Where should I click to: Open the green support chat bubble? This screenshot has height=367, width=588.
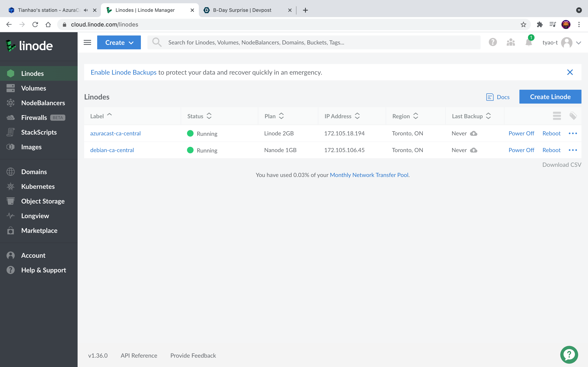click(569, 355)
